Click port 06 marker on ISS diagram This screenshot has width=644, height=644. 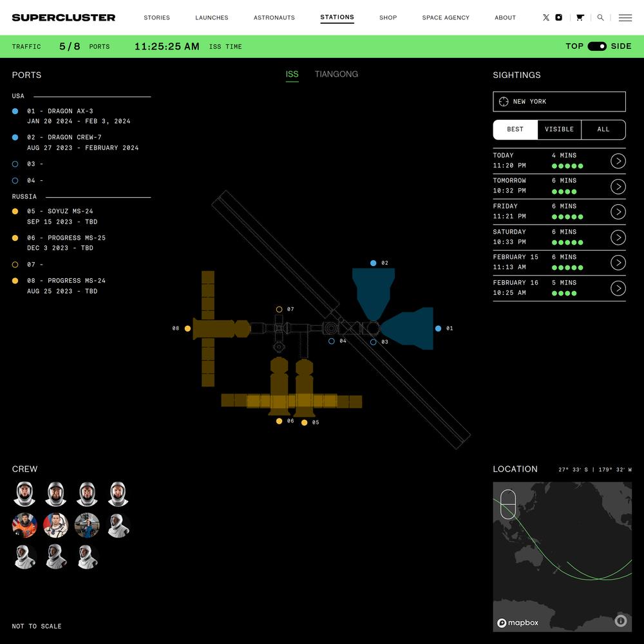(279, 421)
